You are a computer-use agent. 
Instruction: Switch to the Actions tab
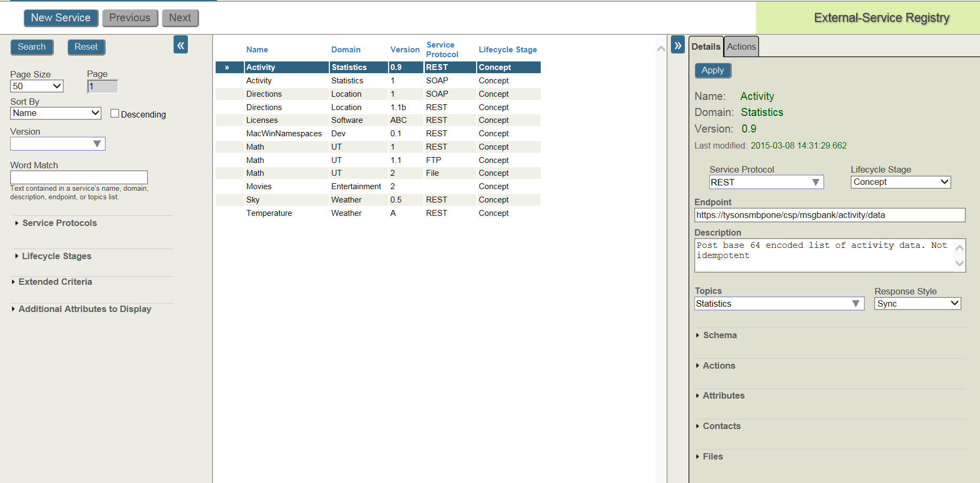coord(741,46)
